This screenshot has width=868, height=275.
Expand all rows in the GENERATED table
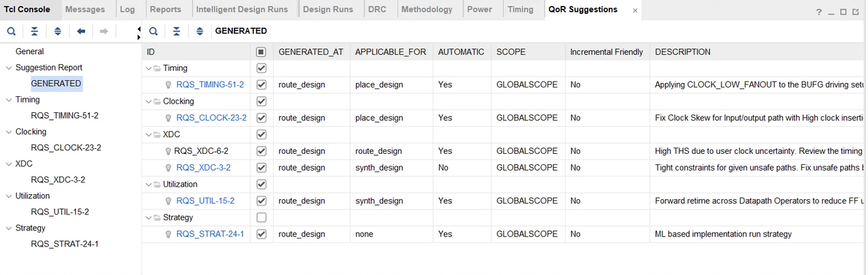tap(200, 31)
